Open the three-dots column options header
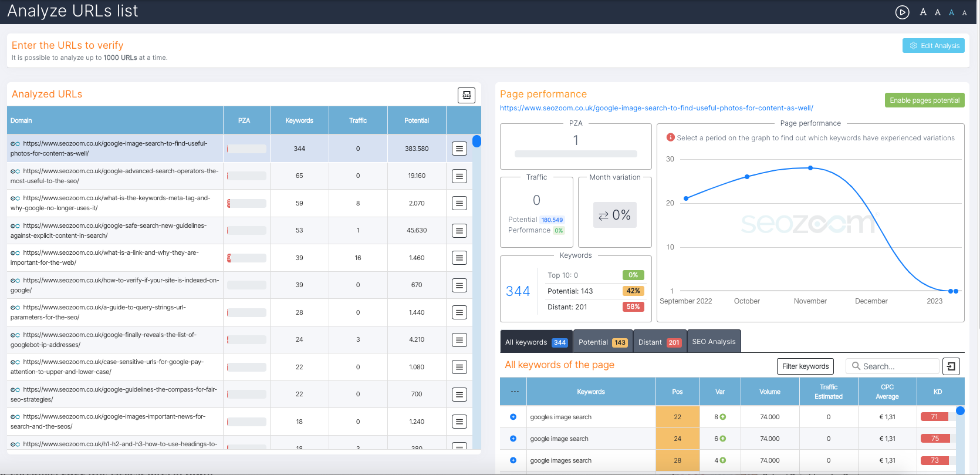 tap(515, 392)
